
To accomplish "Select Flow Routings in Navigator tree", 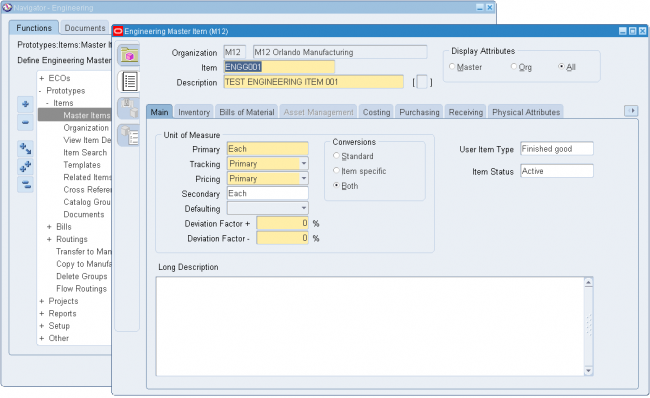I will [x=81, y=289].
